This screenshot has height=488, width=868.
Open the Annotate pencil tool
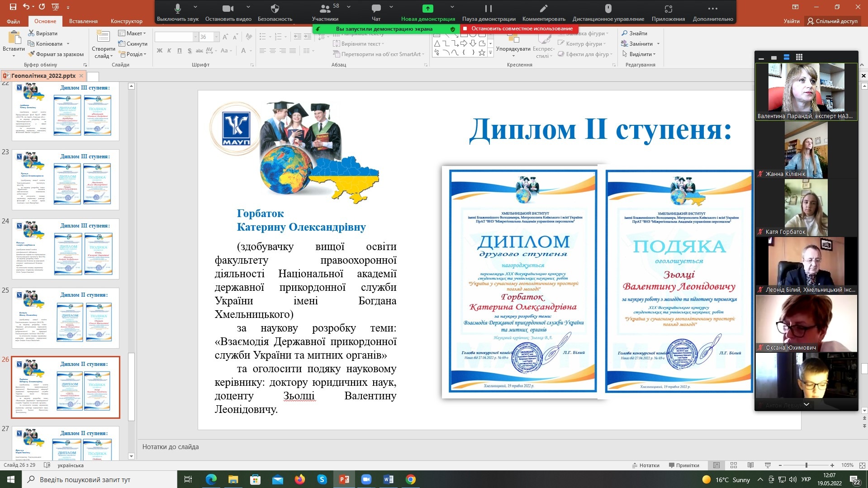(544, 9)
